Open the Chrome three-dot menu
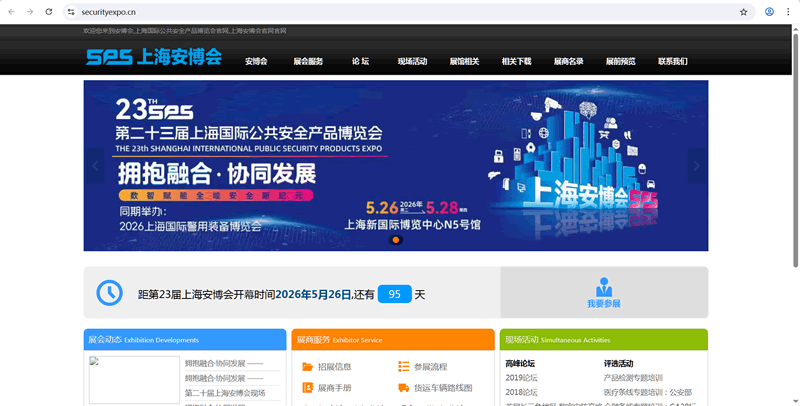This screenshot has height=406, width=800. click(788, 12)
